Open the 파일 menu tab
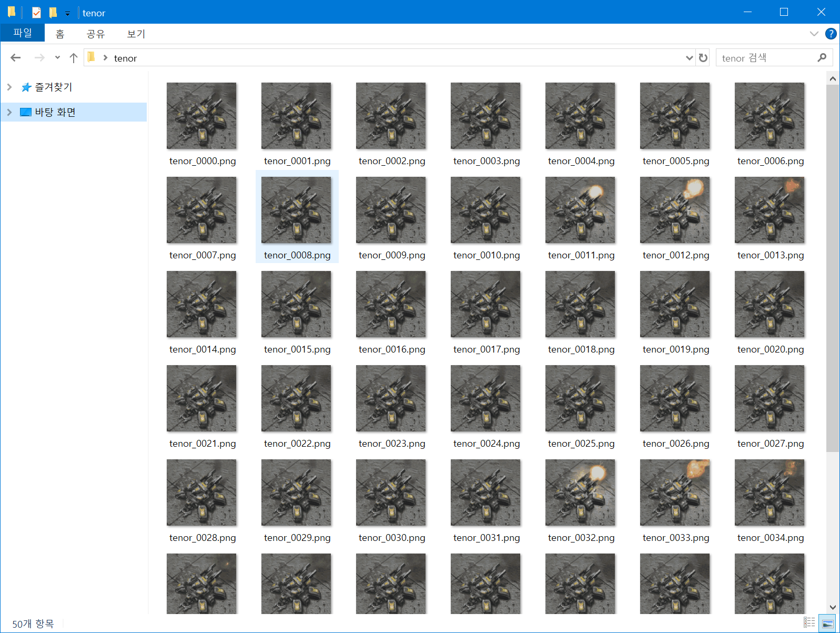The image size is (840, 633). tap(23, 33)
